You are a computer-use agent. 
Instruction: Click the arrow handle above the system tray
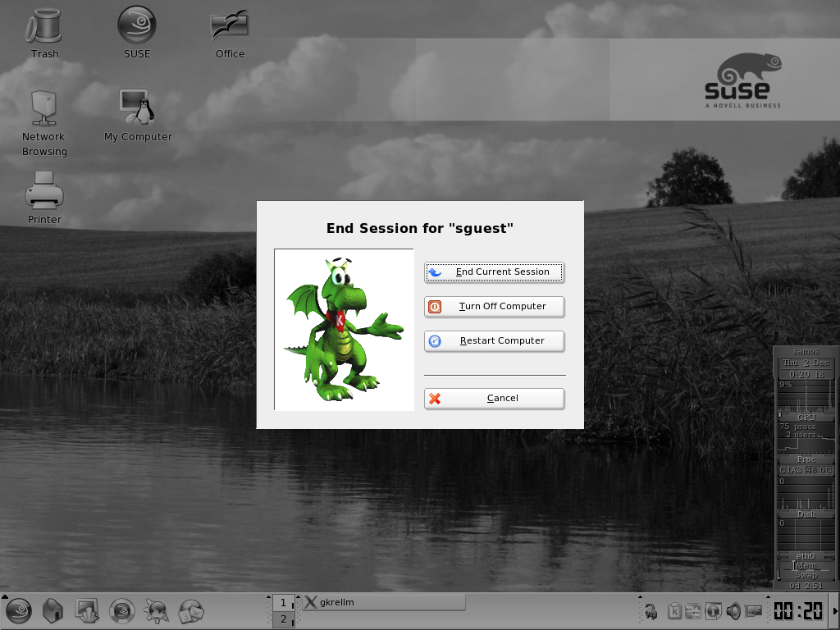coord(640,597)
